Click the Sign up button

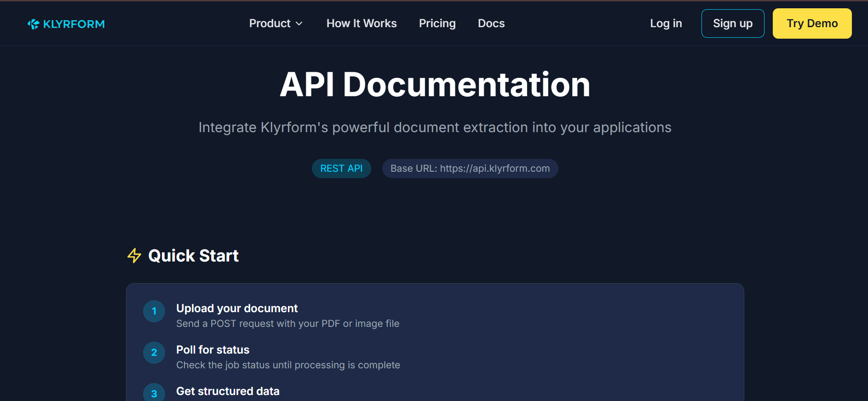tap(733, 23)
